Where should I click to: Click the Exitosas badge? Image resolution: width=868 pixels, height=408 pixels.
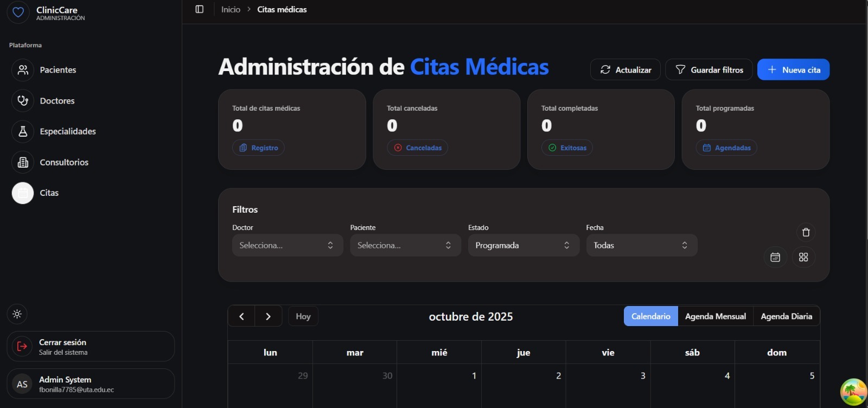(567, 148)
